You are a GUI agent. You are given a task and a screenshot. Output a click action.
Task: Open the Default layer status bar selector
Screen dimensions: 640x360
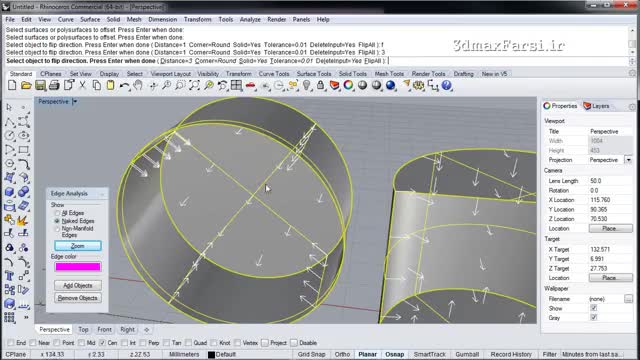(x=222, y=354)
